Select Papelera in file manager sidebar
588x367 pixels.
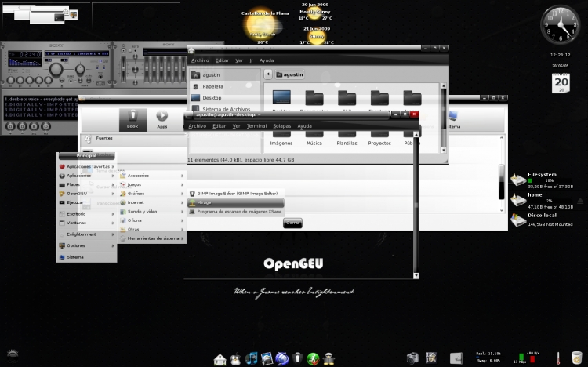point(224,86)
